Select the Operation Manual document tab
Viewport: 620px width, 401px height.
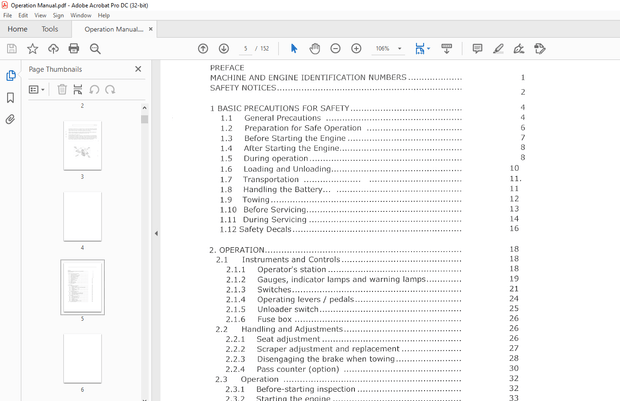click(114, 29)
